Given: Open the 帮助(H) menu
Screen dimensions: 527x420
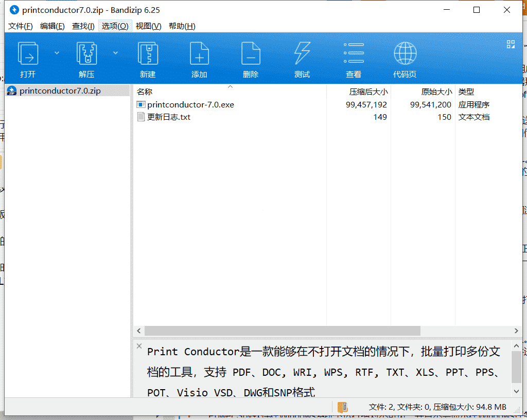Looking at the screenshot, I should click(182, 26).
